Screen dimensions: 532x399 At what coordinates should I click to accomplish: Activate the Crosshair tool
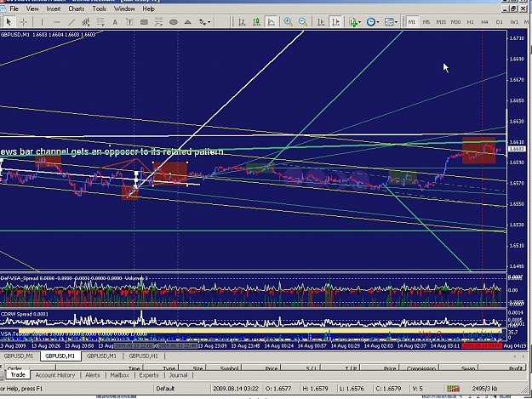24,22
